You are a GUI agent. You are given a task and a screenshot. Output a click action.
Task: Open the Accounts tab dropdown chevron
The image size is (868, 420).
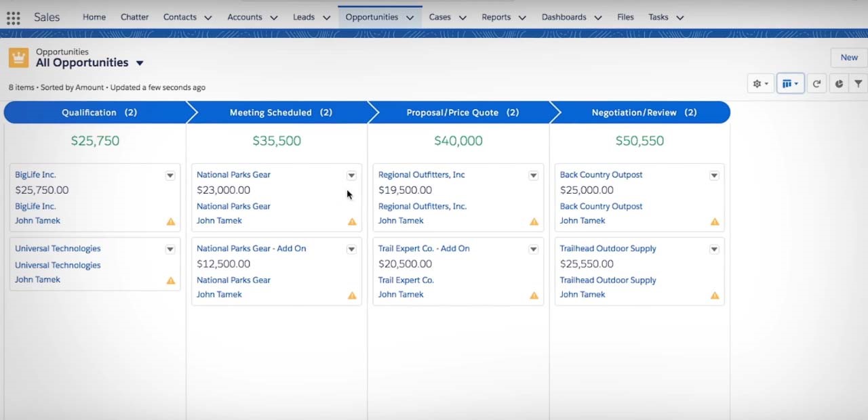tap(274, 18)
